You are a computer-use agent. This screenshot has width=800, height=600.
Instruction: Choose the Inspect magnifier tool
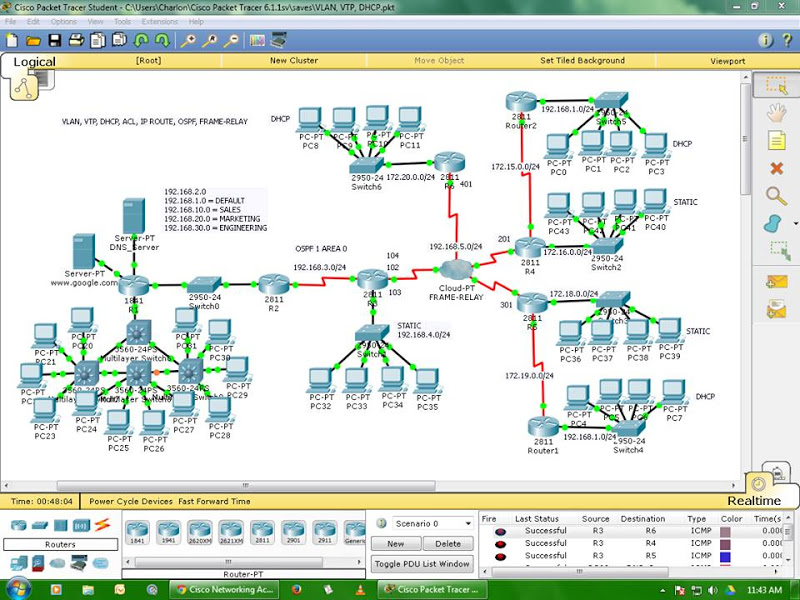[776, 196]
